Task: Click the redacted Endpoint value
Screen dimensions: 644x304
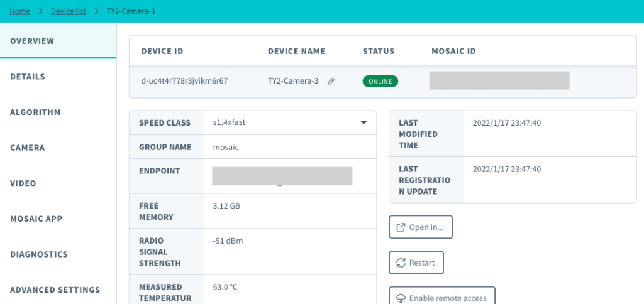Action: click(x=282, y=176)
